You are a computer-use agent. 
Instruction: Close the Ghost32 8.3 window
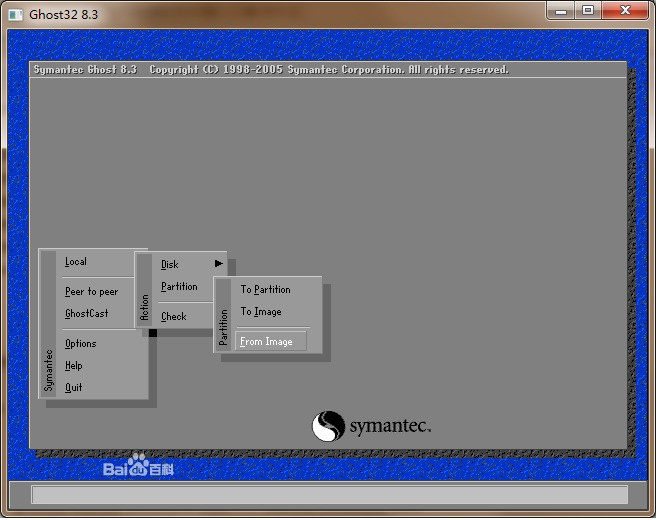[625, 10]
